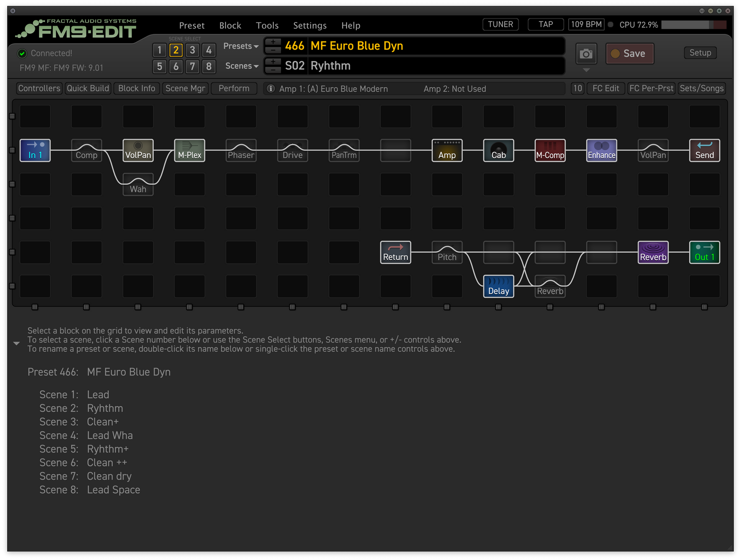Open the M-Plex block
This screenshot has height=560, width=741.
pos(189,150)
